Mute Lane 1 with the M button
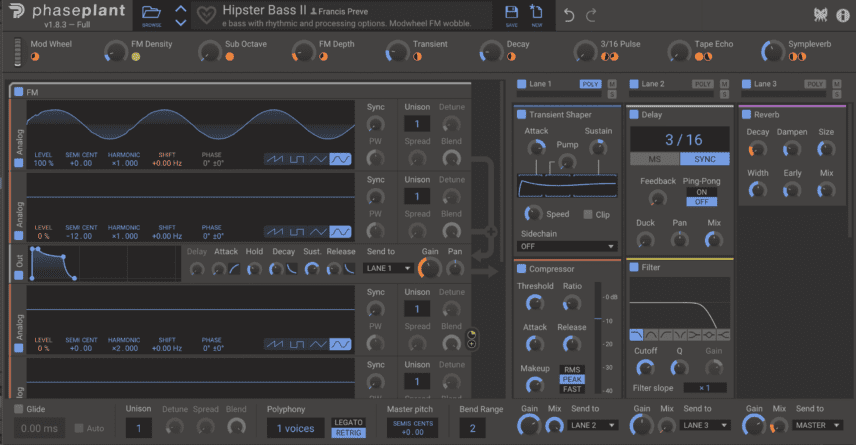 click(612, 84)
